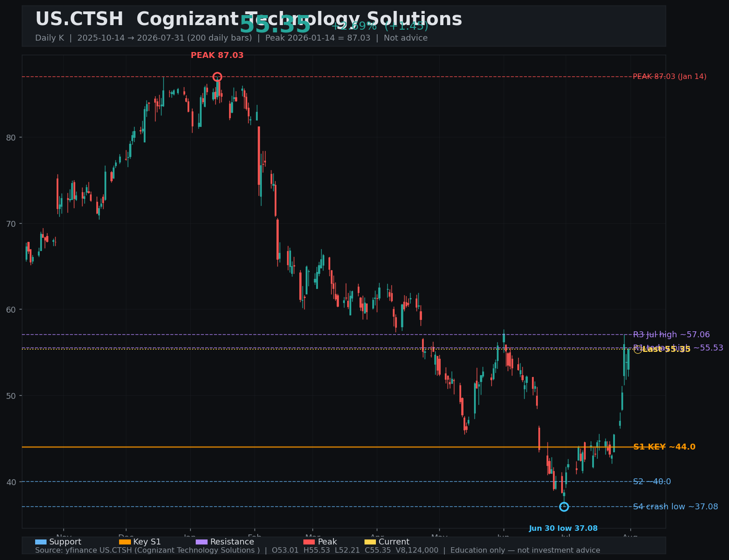Click the "Current" legend label
The height and width of the screenshot is (560, 729).
394,542
